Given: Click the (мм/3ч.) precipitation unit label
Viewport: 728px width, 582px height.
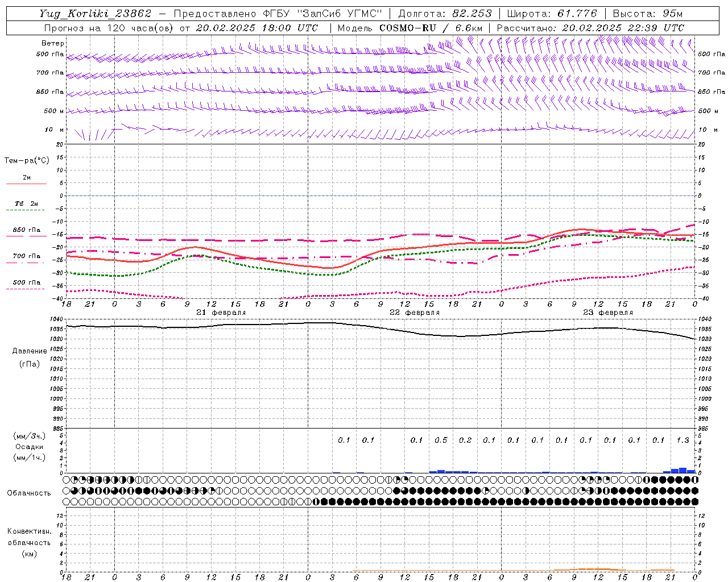Looking at the screenshot, I should click(x=30, y=436).
